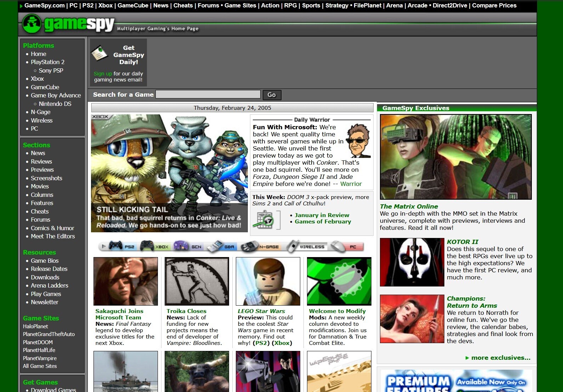Open FilePlanet in top navigation bar
Viewport: 563px width, 392px height.
[368, 5]
